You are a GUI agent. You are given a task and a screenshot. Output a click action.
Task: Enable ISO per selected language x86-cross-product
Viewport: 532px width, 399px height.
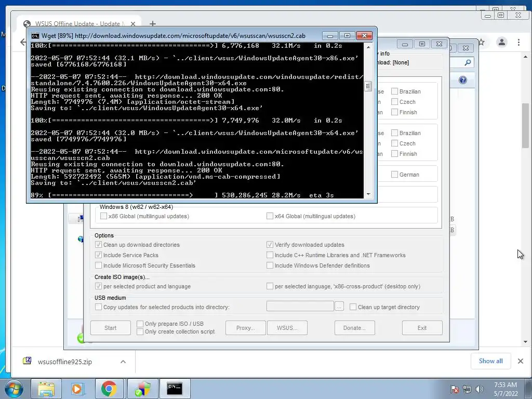[x=270, y=286]
